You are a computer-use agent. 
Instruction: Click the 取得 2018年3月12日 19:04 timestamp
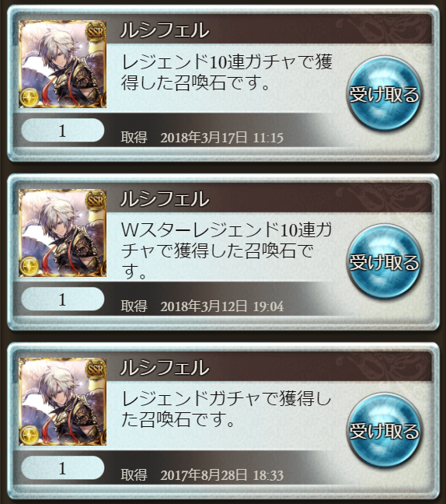click(202, 306)
